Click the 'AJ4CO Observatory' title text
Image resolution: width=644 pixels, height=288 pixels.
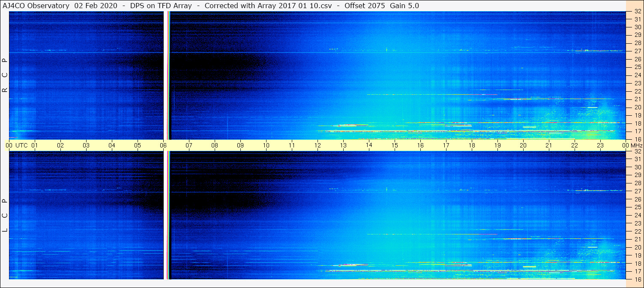click(36, 6)
